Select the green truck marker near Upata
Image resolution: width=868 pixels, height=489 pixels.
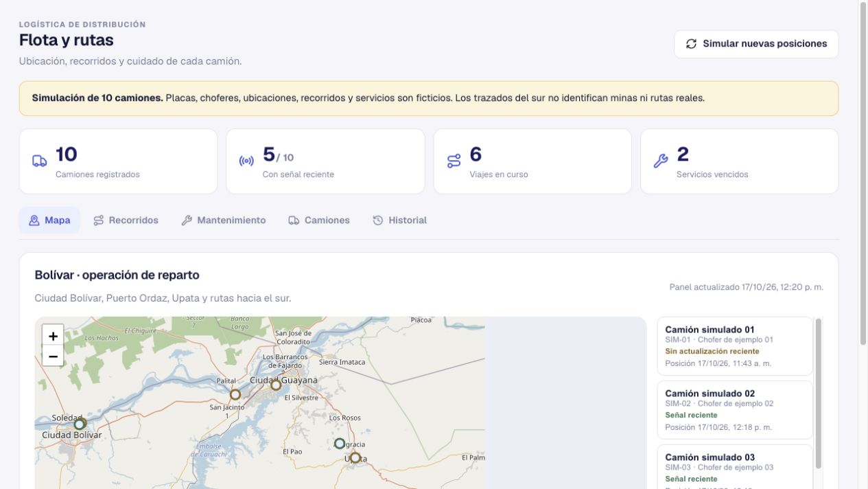(x=340, y=444)
